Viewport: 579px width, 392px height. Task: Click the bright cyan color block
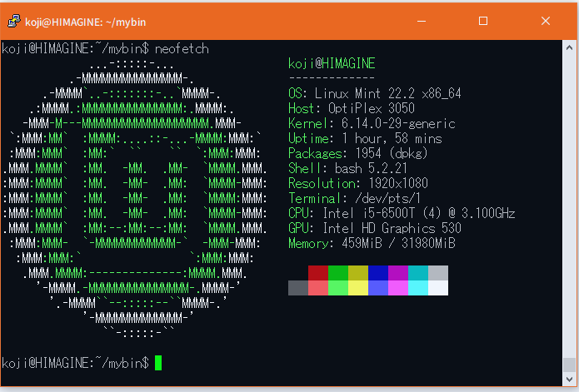point(417,288)
